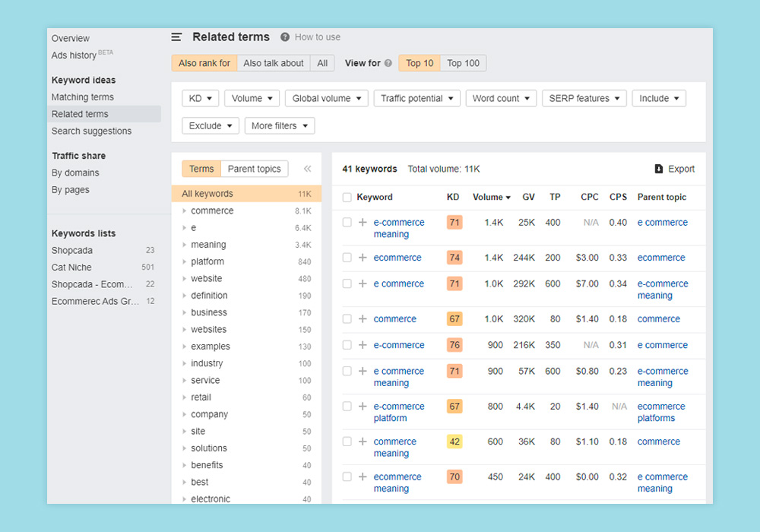Switch to Also rank for tab
Screen dimensions: 760x532
point(204,63)
